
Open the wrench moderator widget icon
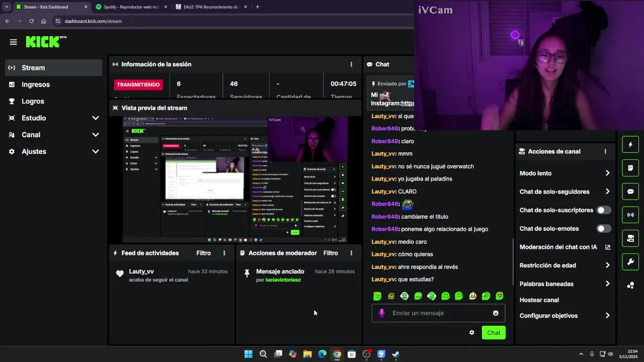pos(630,261)
